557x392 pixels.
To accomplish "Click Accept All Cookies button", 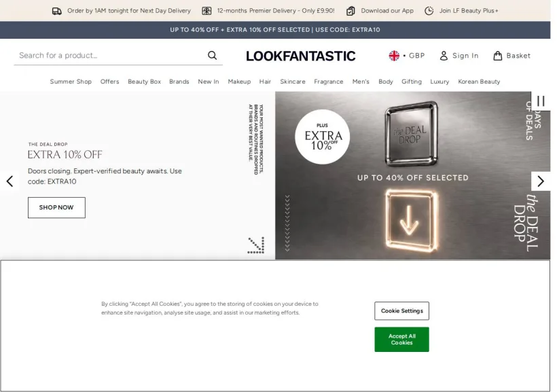I will pos(401,340).
